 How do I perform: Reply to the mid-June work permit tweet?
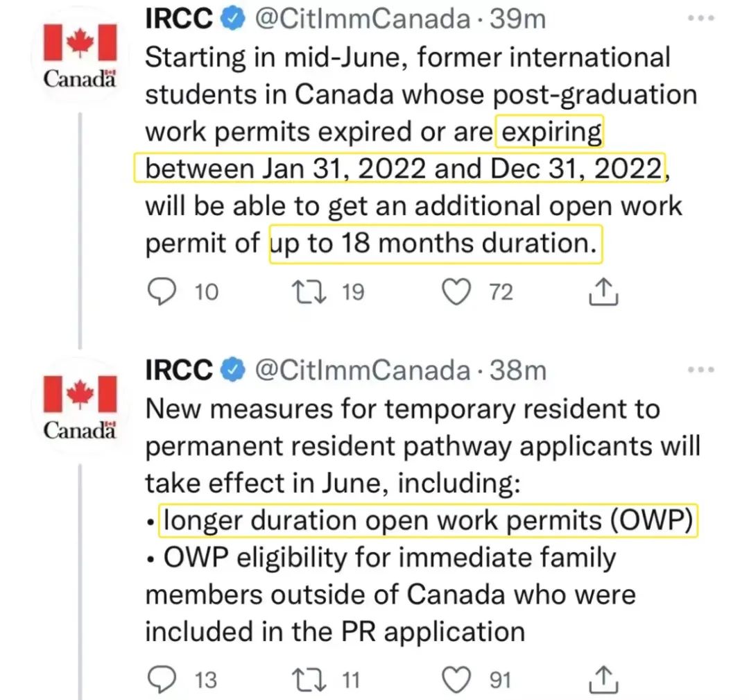(x=164, y=292)
